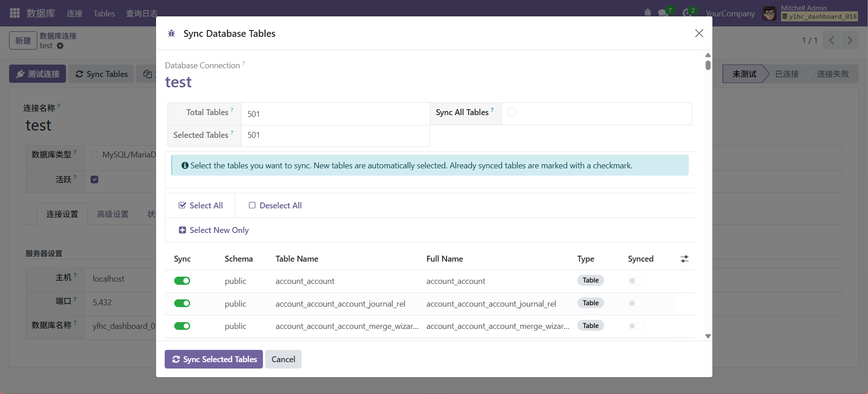Go to next record with right chevron
The height and width of the screenshot is (394, 868).
click(849, 40)
